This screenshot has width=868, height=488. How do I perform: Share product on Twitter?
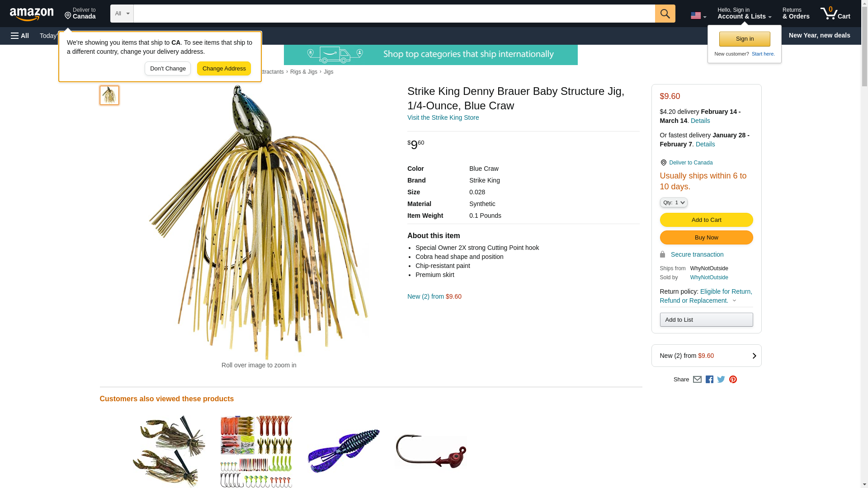(721, 380)
